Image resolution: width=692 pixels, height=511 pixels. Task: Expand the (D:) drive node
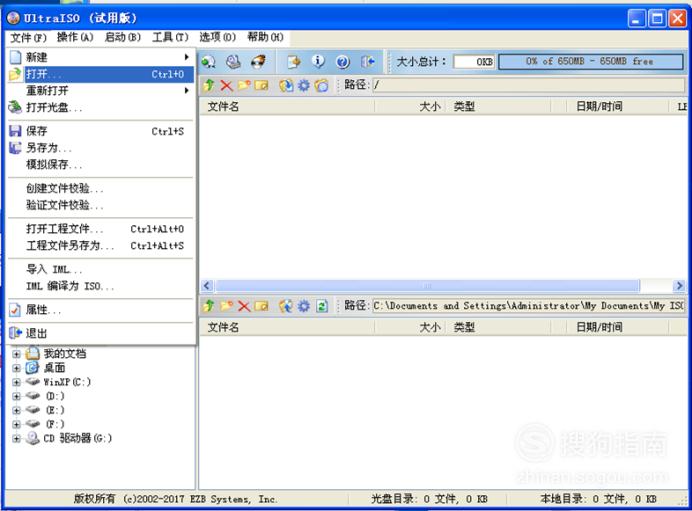point(16,396)
